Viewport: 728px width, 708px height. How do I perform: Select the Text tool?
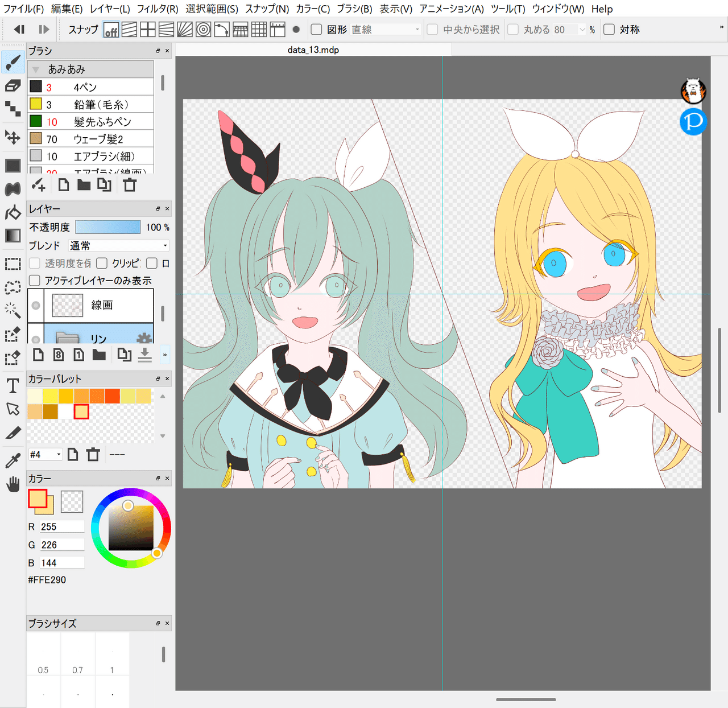click(13, 386)
